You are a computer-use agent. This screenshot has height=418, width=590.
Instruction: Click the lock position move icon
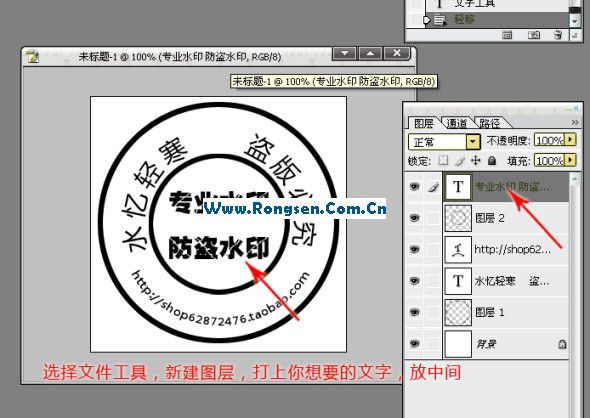[476, 161]
